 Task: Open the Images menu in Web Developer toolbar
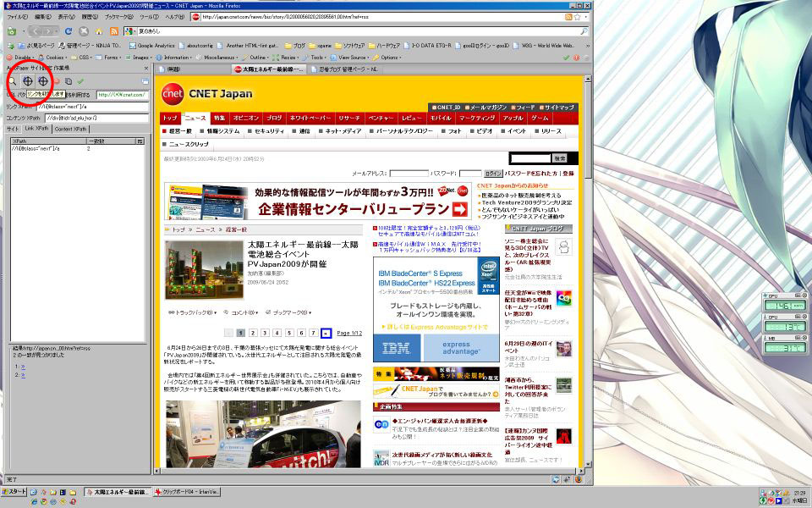[x=138, y=58]
